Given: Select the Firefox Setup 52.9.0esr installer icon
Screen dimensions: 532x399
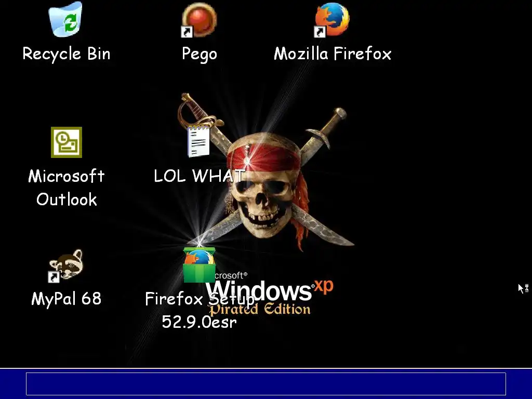Looking at the screenshot, I should 199,265.
